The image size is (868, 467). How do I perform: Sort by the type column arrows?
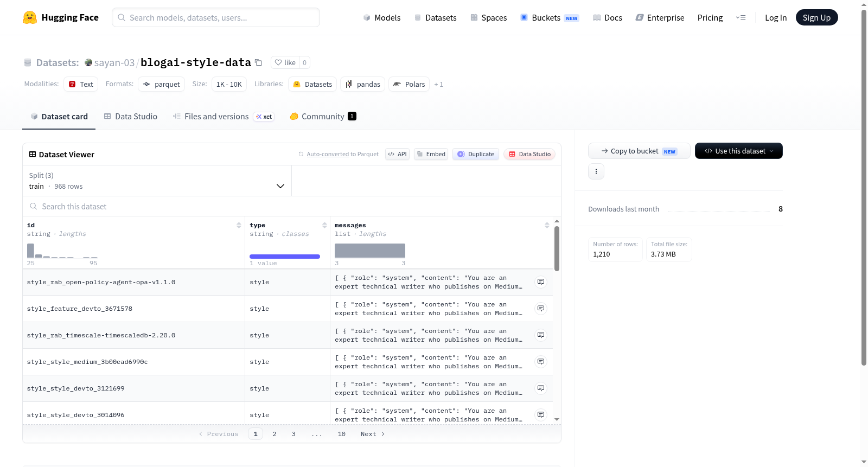(324, 225)
